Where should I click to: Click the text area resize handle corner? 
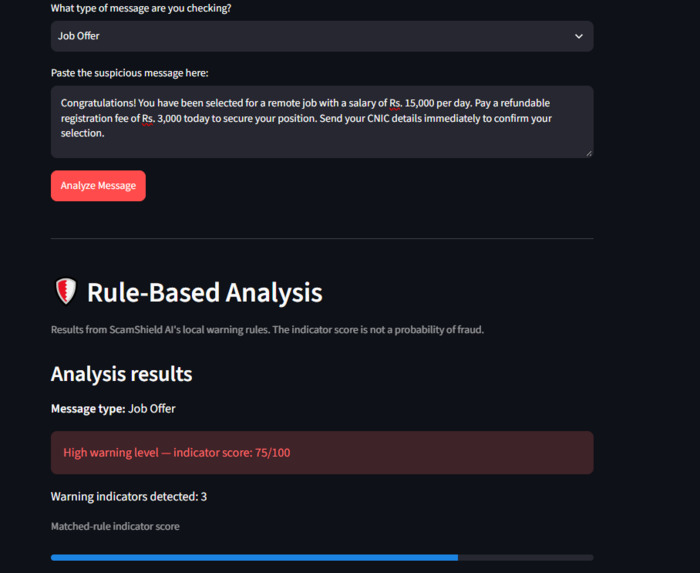[589, 153]
